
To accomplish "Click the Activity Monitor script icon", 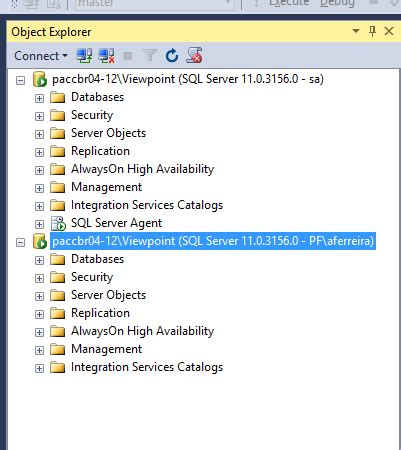I will 194,55.
